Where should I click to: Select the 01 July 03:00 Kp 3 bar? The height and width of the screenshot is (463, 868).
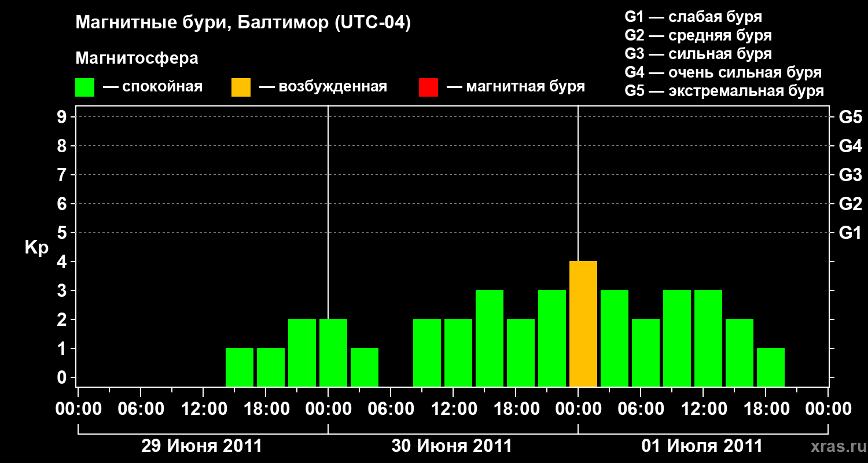pyautogui.click(x=615, y=339)
